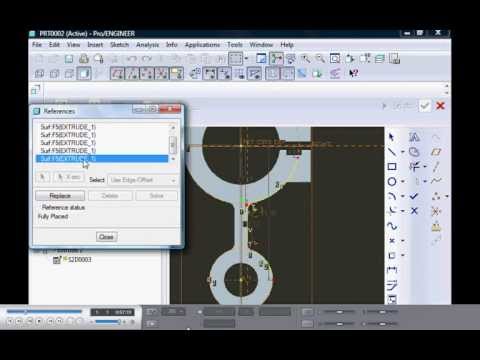Click the blue checkmark to finish the sketch
This screenshot has height=360, width=480.
pos(414,196)
